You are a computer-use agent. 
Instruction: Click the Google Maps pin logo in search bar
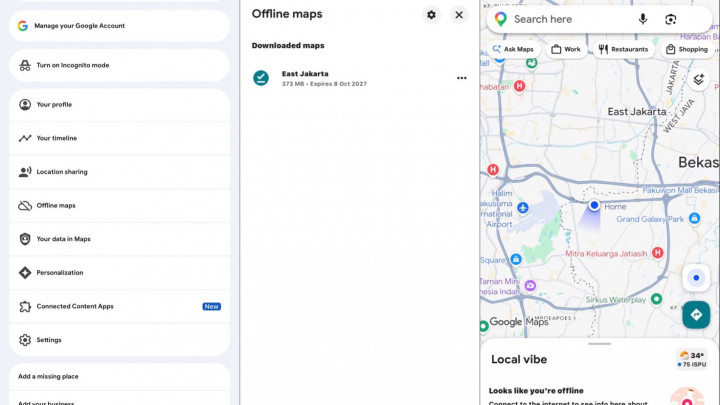pos(501,19)
